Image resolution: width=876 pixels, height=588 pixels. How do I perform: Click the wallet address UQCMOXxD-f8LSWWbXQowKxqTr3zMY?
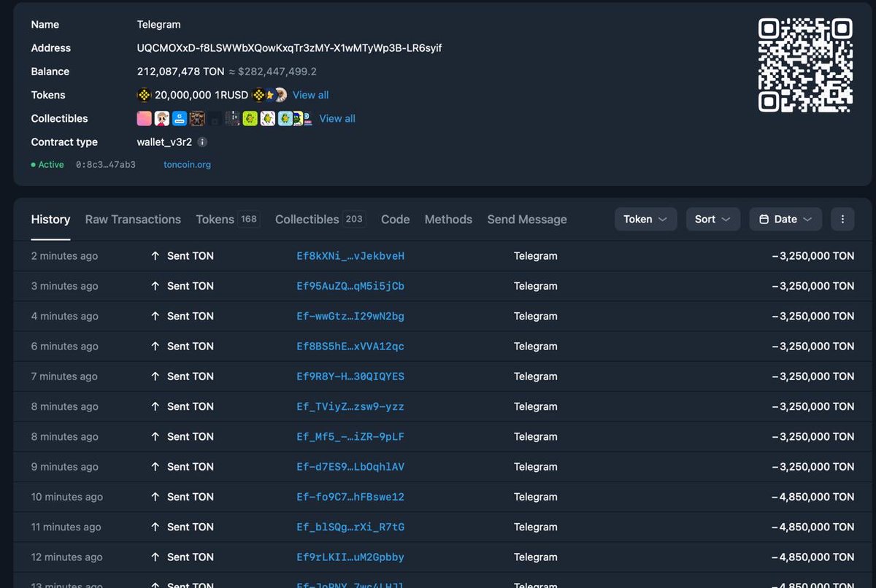coord(289,48)
